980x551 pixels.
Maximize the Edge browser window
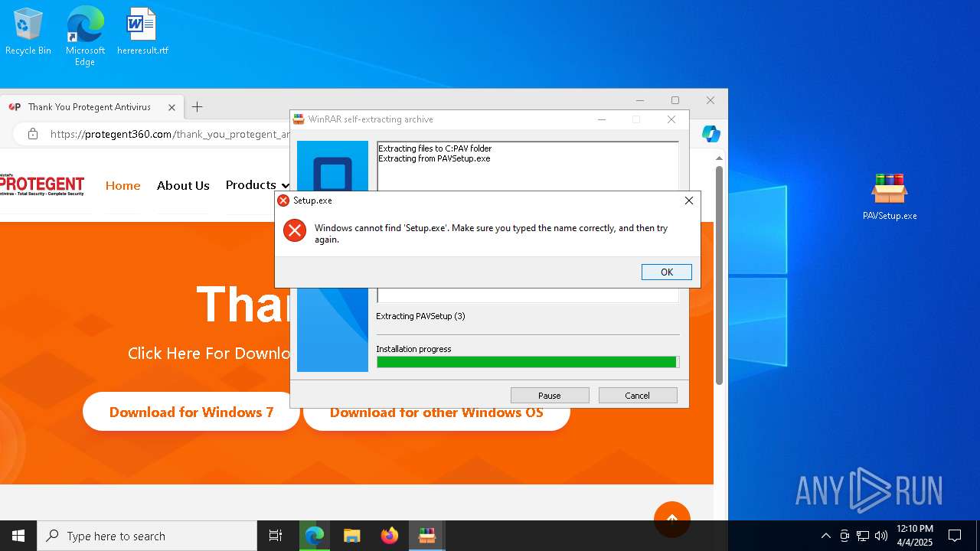(x=675, y=100)
